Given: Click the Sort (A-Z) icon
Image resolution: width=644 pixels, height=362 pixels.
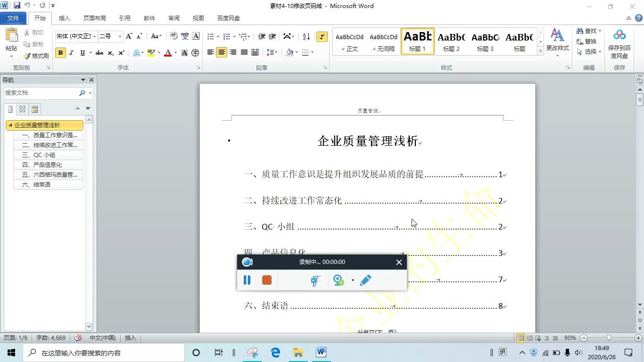Looking at the screenshot, I should (306, 36).
